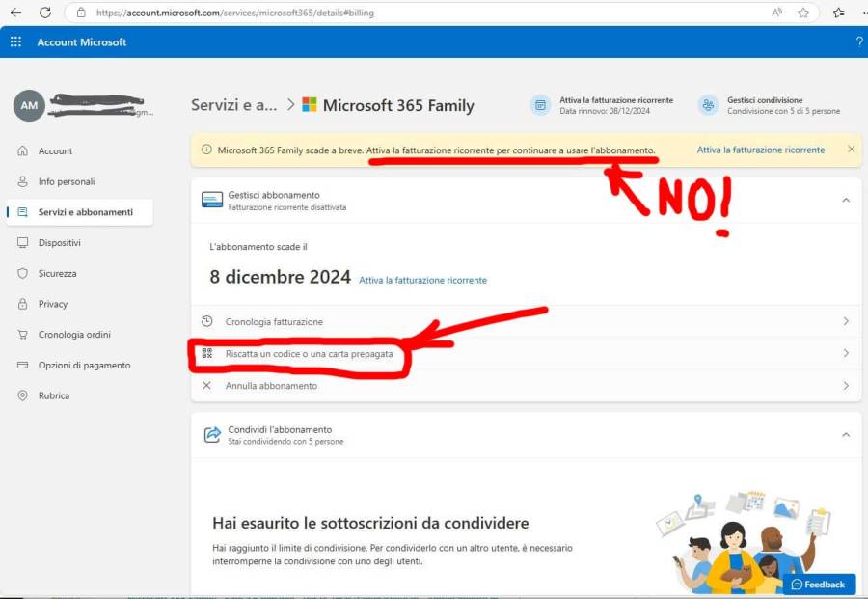Open Opzioni di pagamento in sidebar
868x599 pixels.
point(84,365)
